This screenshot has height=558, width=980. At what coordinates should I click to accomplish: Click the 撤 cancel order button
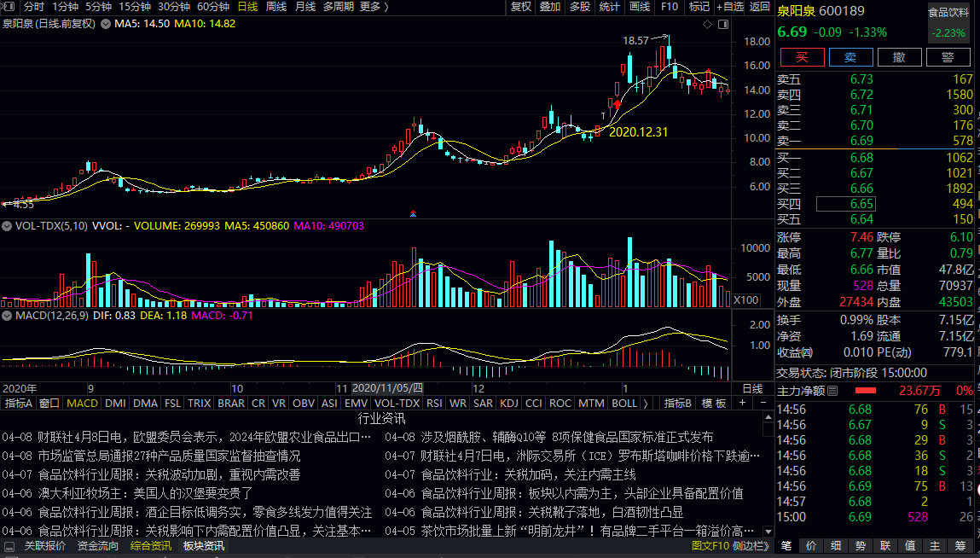click(x=899, y=57)
